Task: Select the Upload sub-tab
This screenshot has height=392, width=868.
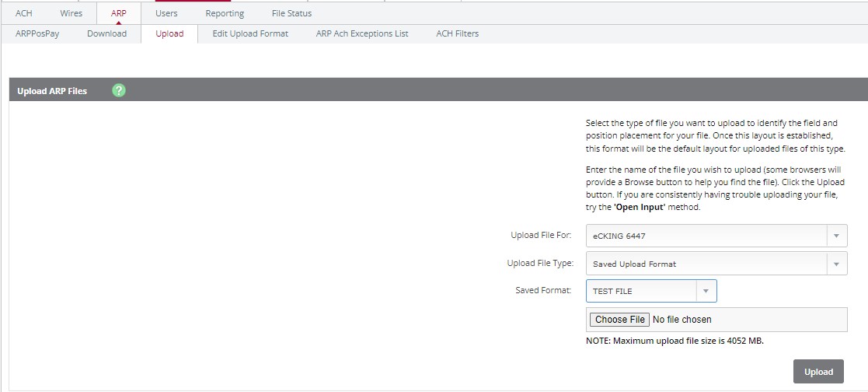Action: (x=169, y=33)
